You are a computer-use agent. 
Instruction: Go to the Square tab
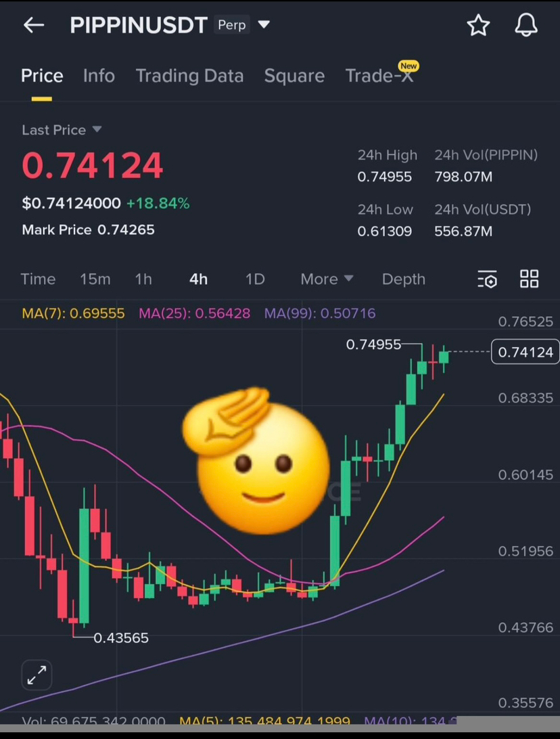point(294,75)
